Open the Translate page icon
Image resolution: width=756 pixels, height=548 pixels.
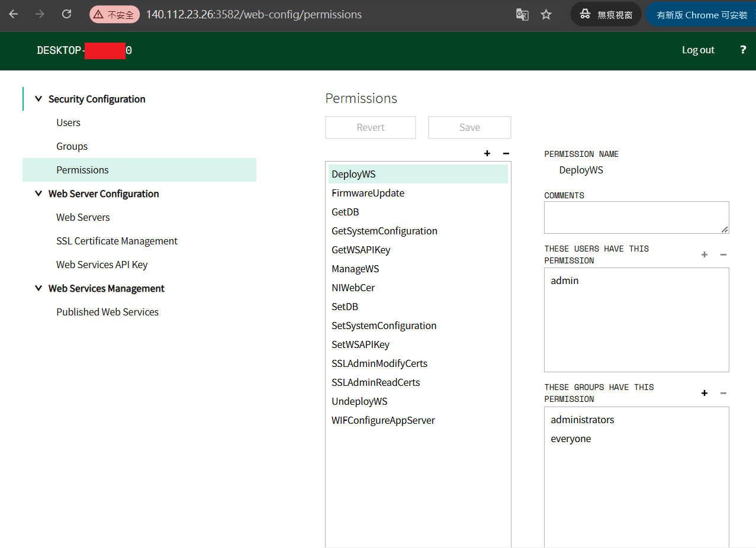pyautogui.click(x=522, y=15)
